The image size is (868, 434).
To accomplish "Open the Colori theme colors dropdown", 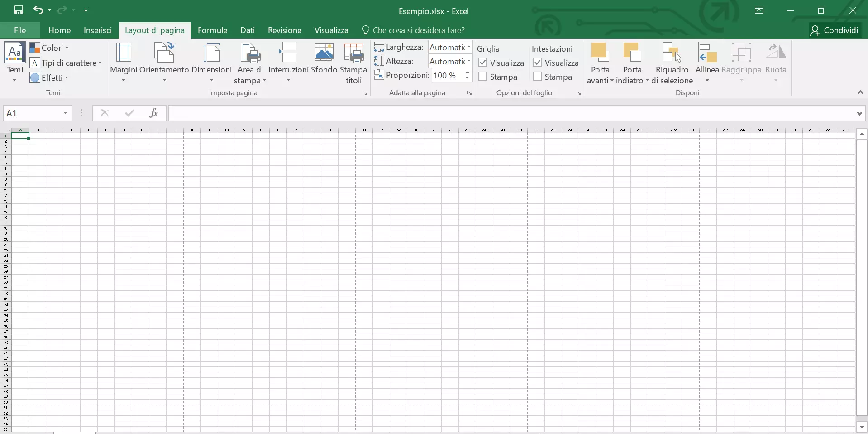I will 49,48.
